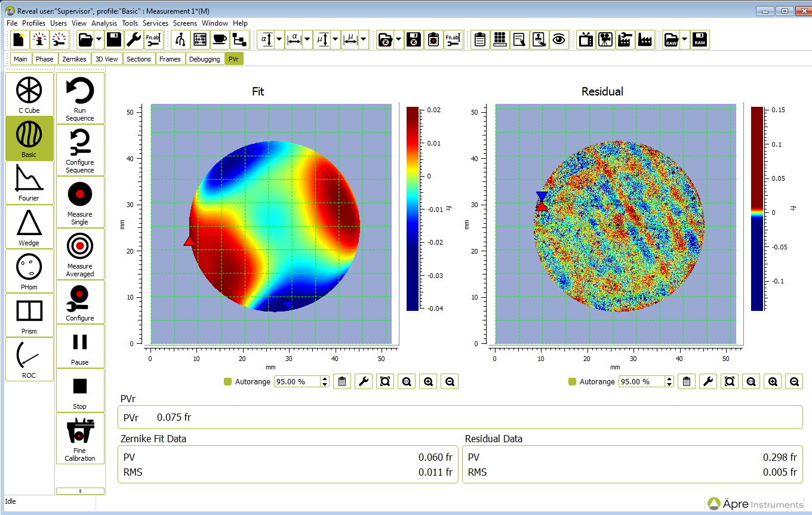Open the wrench settings icon below the Fit plot
Viewport: 812px width, 515px height.
[364, 381]
